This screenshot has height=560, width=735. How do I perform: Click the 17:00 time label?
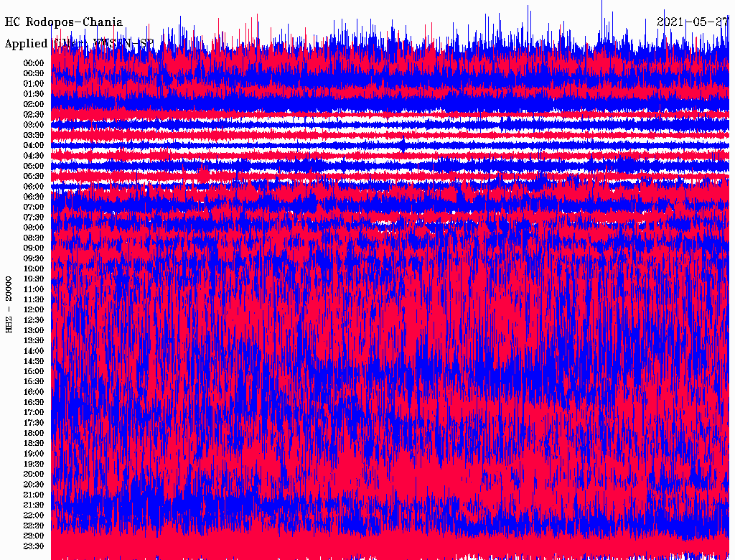[x=34, y=413]
